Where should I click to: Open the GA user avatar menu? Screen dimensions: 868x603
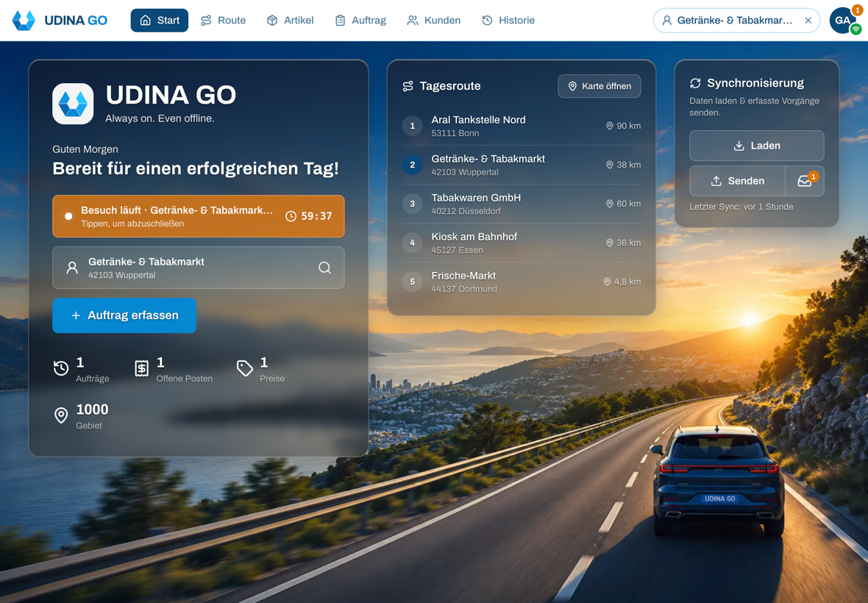point(842,21)
